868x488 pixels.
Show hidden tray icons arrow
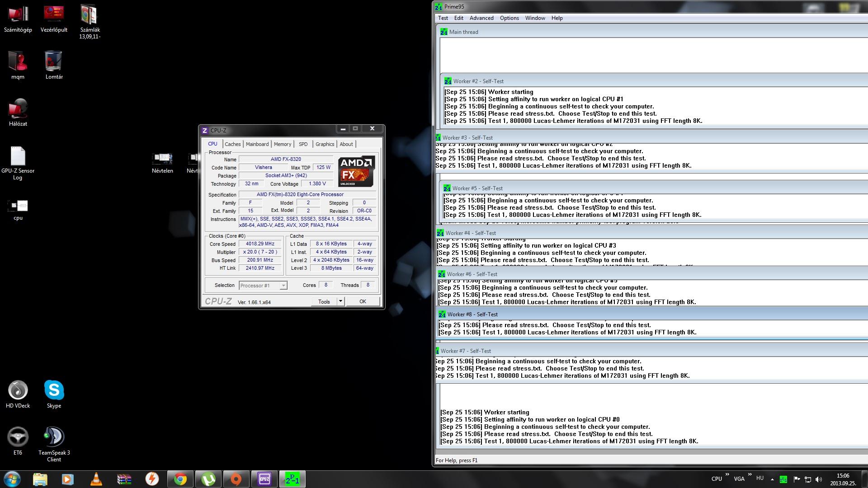(772, 479)
